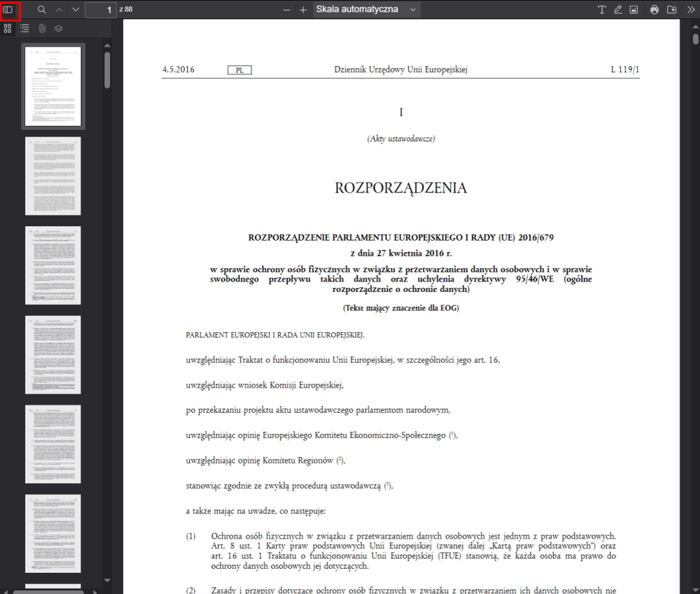Viewport: 700px width, 594px height.
Task: Click the sidebar vertical scrollbar thumb
Action: pyautogui.click(x=107, y=70)
